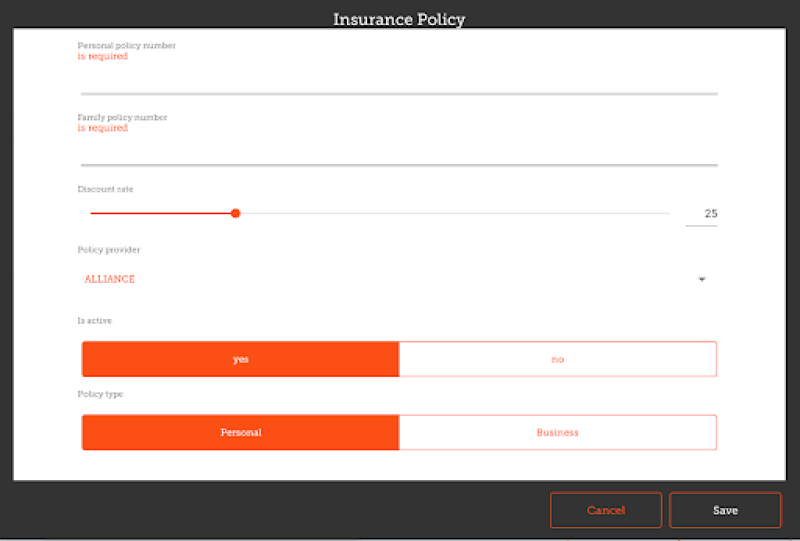Click the unfilled grey part of the Discount rate track
This screenshot has height=541, width=800.
click(450, 213)
